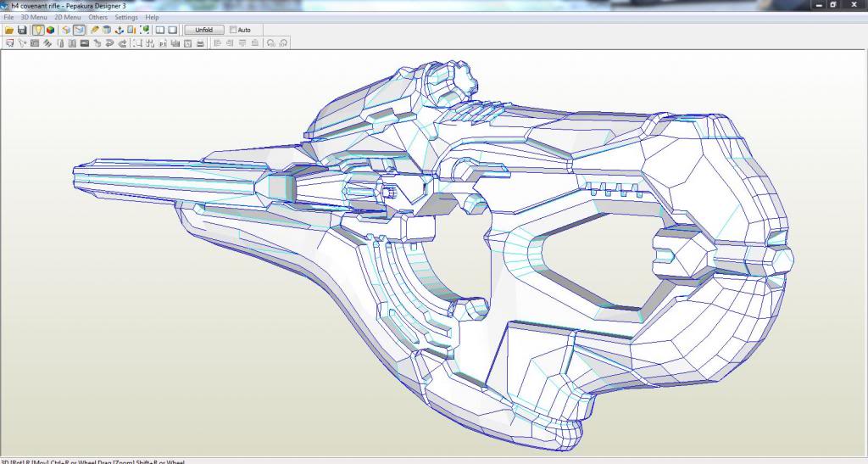Click the black rectangle icon in second toolbar row
This screenshot has height=464, width=868.
pyautogui.click(x=85, y=42)
